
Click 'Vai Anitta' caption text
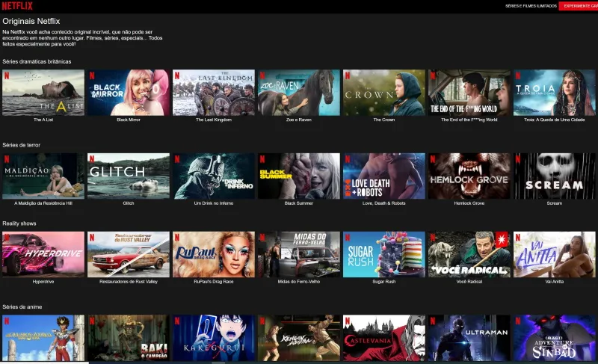(x=554, y=282)
